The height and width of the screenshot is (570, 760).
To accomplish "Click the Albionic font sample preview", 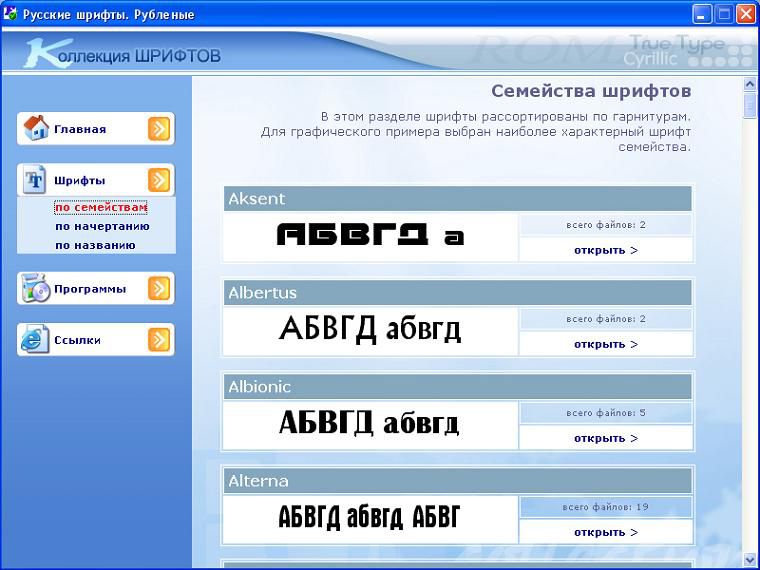I will click(x=370, y=424).
